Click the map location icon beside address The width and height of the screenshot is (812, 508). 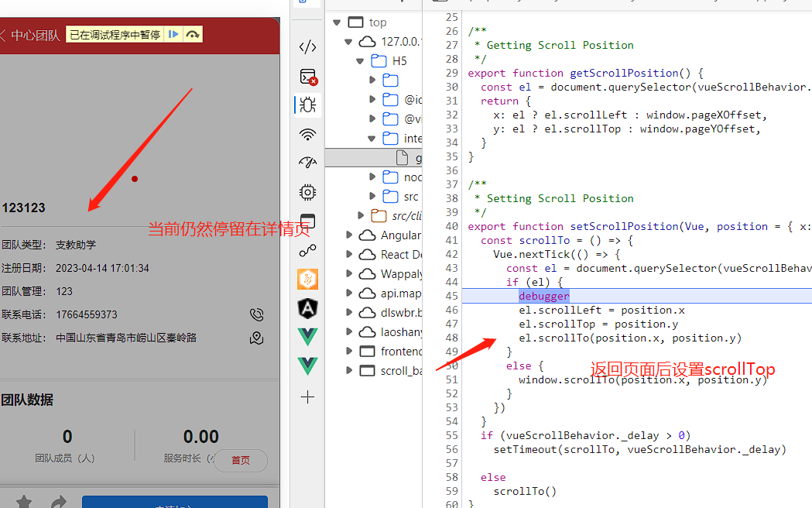point(256,338)
